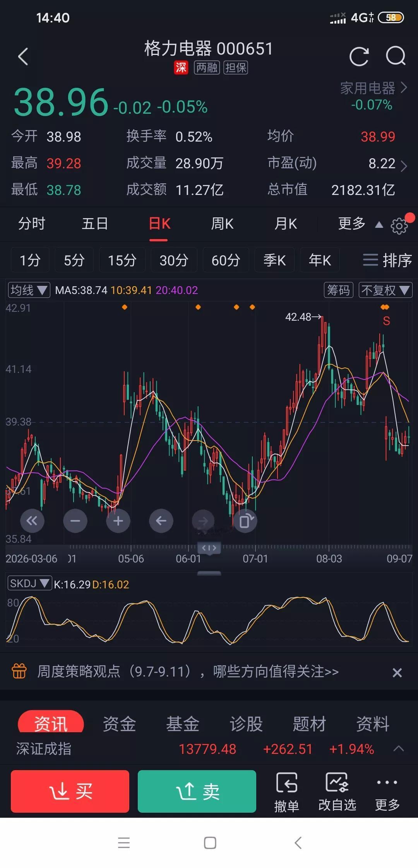The image size is (418, 868).
Task: Open 均线 indicator dropdown
Action: [x=29, y=290]
